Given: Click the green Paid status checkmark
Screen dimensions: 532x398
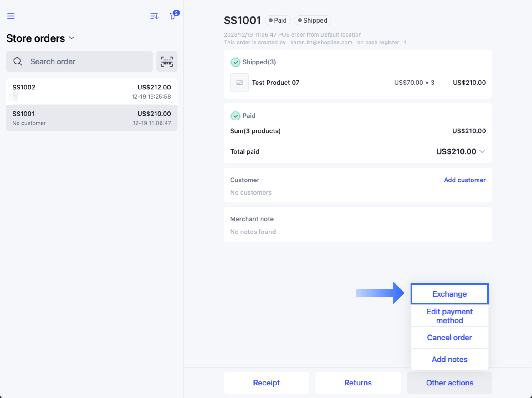Looking at the screenshot, I should point(235,116).
